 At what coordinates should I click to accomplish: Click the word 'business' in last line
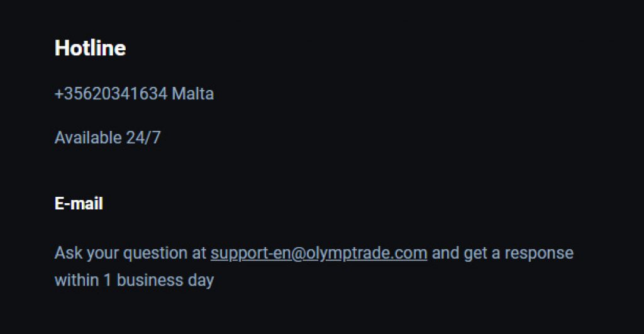point(150,280)
